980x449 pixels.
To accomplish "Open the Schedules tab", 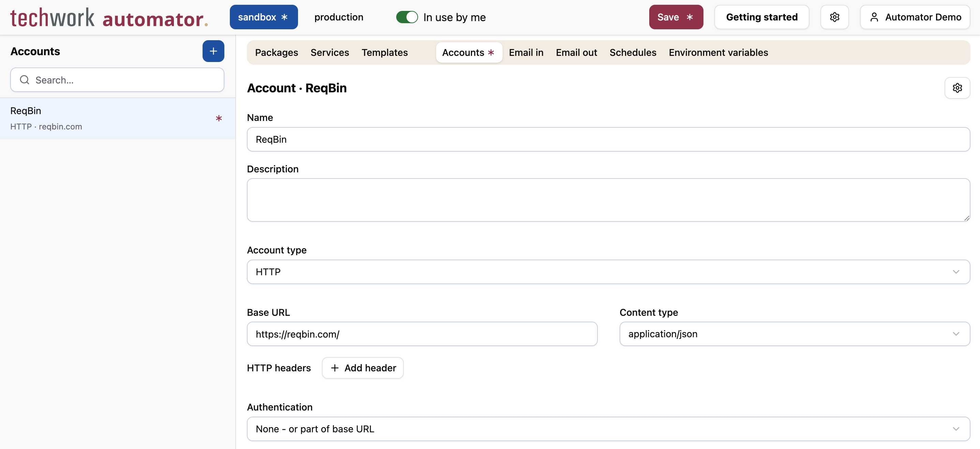I will [633, 52].
